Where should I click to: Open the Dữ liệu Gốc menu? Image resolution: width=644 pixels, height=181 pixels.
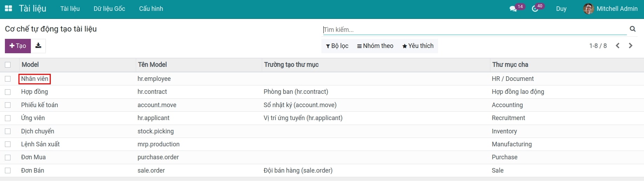(109, 9)
